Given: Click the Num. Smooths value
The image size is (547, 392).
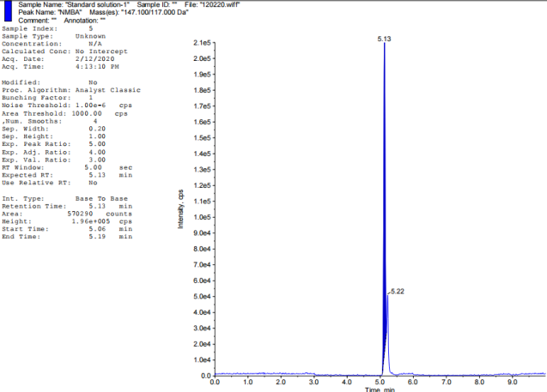Looking at the screenshot, I should 96,120.
